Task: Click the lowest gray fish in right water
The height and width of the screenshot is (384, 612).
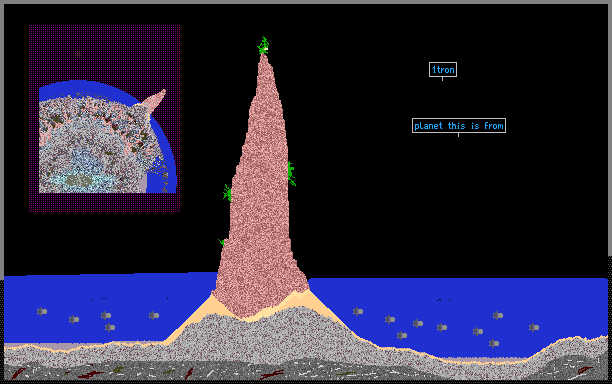Action: tap(494, 343)
